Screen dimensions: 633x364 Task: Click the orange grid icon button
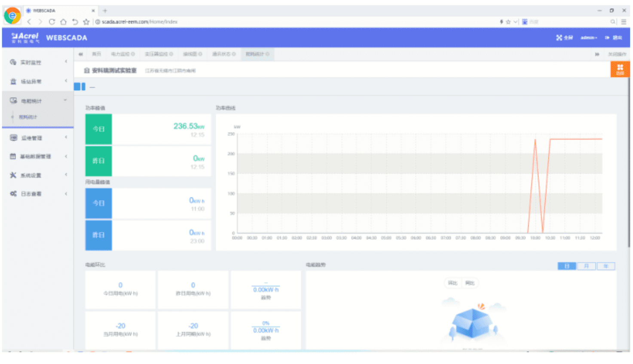[620, 69]
